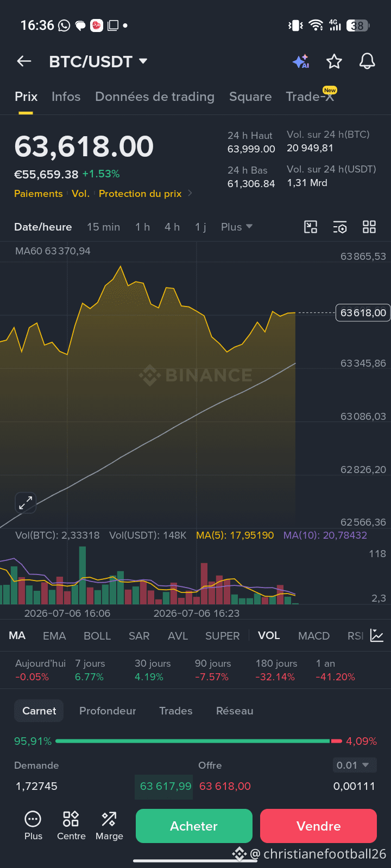The width and height of the screenshot is (391, 868).
Task: Select Carnet order book tab
Action: [39, 711]
